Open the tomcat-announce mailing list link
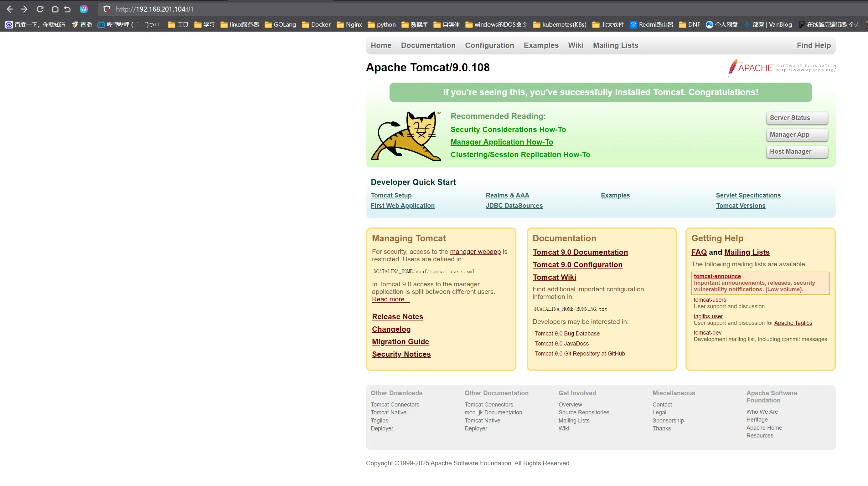 [x=717, y=276]
